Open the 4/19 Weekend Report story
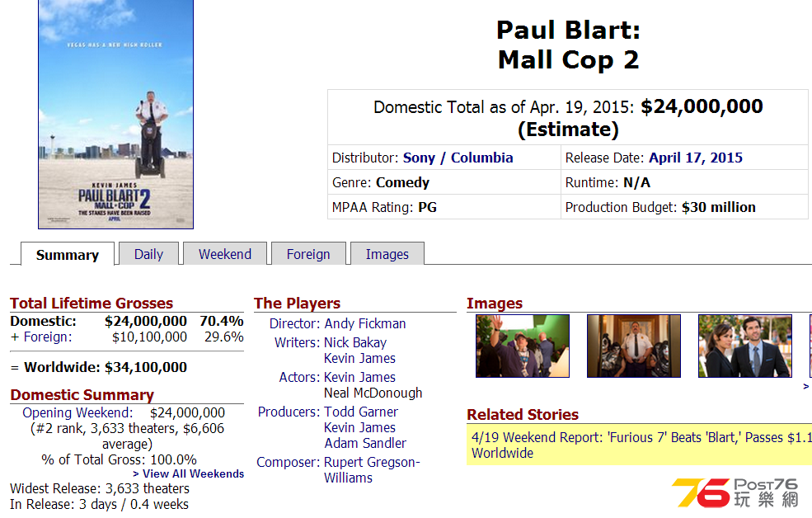Screen dimensions: 812x518 point(641,445)
